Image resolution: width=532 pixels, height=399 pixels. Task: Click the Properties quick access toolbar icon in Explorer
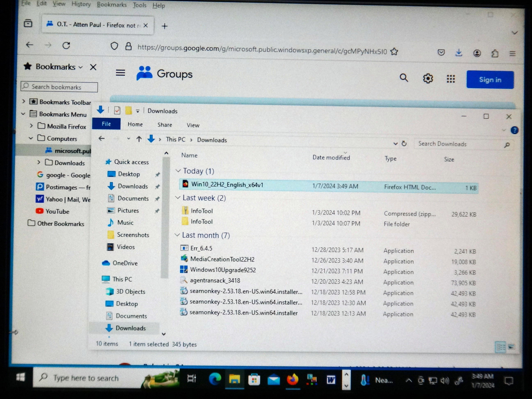[117, 110]
